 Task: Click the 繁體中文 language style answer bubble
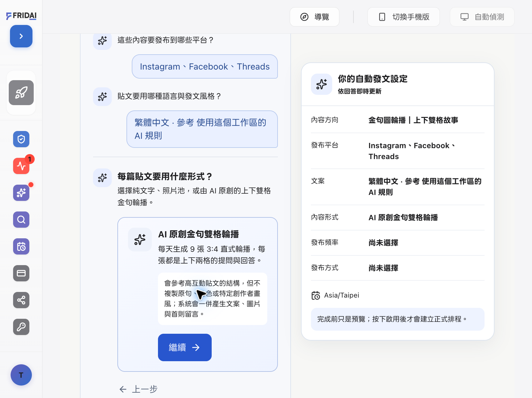tap(202, 129)
